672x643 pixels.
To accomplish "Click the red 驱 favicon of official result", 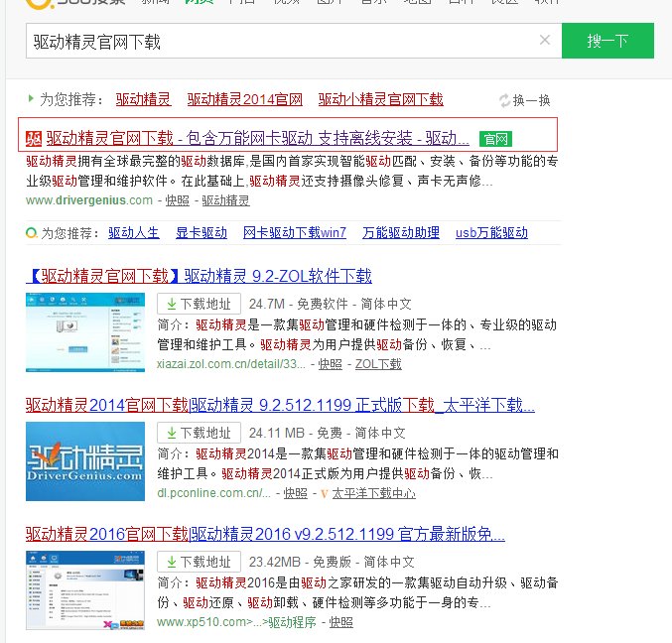I will click(34, 139).
